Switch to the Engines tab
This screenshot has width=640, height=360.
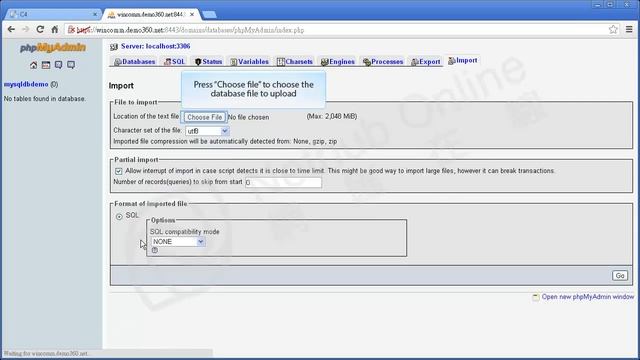pos(338,62)
